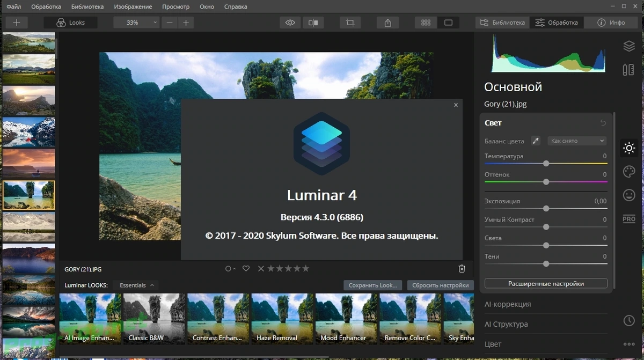Screen dimensions: 644x360
Task: Open the Как снято white balance dropdown
Action: [577, 141]
